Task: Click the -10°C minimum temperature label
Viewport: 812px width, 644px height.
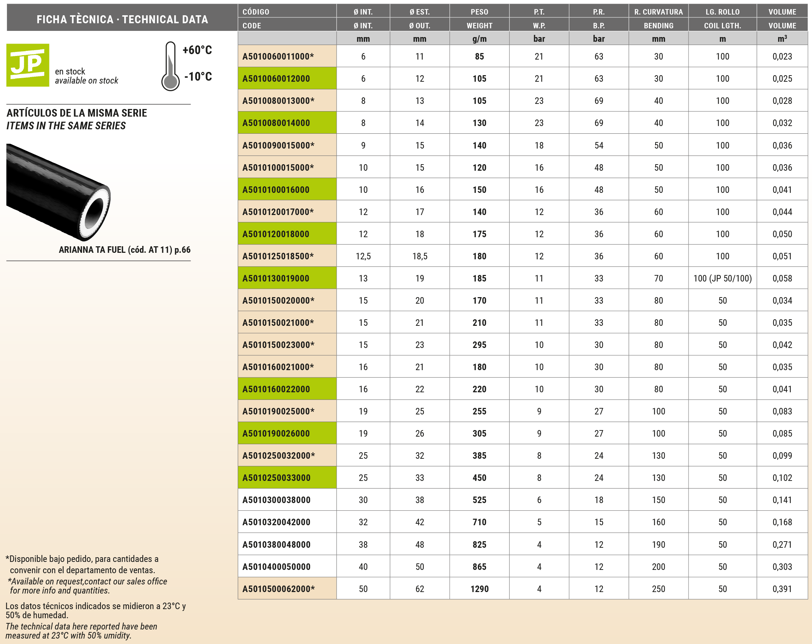Action: click(x=198, y=76)
